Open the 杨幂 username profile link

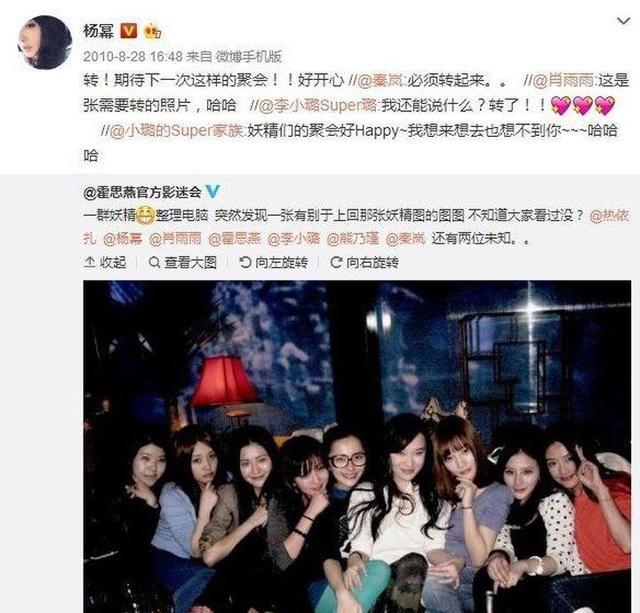[x=99, y=31]
